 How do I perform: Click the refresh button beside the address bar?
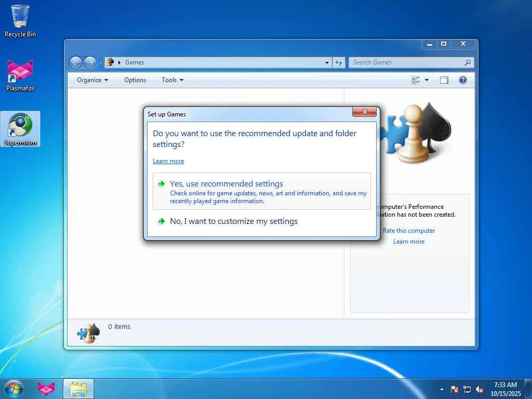[339, 62]
